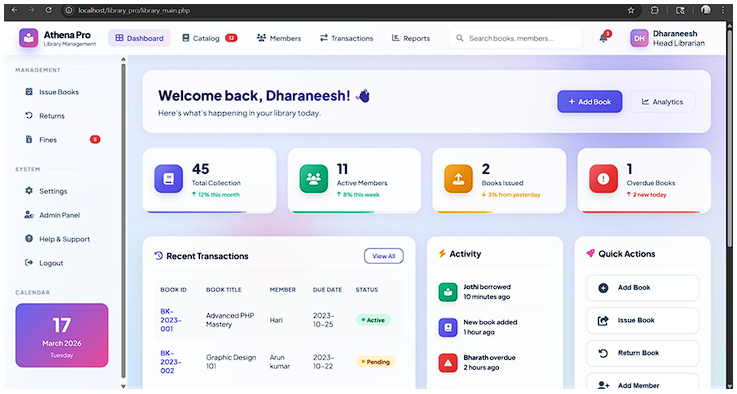Click the DH user avatar
Viewport: 737px width, 394px height.
[639, 38]
